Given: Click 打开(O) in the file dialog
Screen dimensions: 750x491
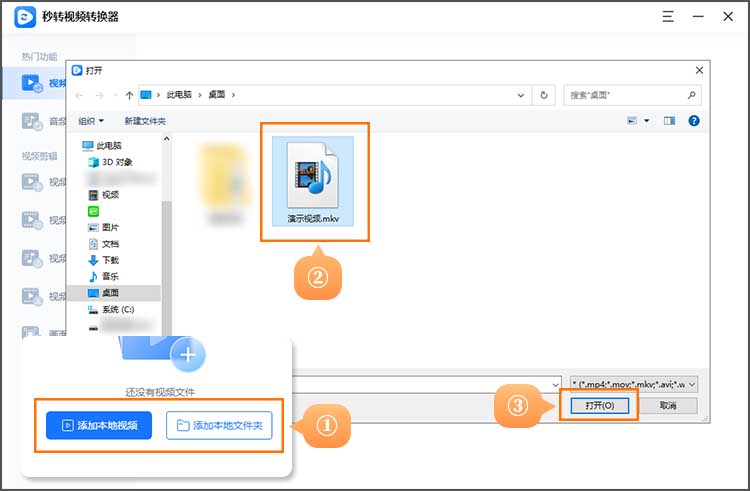Looking at the screenshot, I should [x=599, y=405].
